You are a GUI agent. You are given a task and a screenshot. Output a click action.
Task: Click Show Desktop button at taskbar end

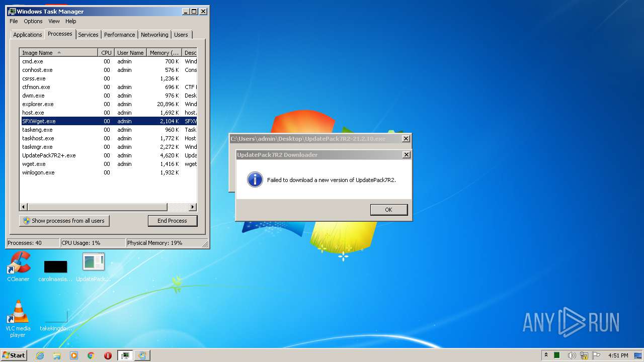[x=639, y=355]
